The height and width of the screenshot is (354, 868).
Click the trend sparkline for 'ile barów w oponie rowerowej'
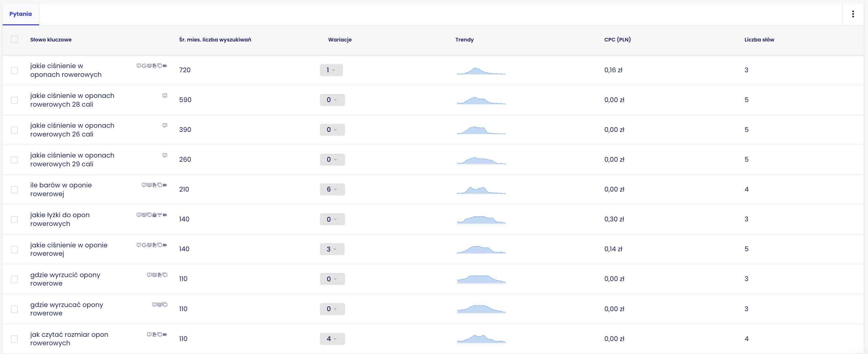click(481, 190)
